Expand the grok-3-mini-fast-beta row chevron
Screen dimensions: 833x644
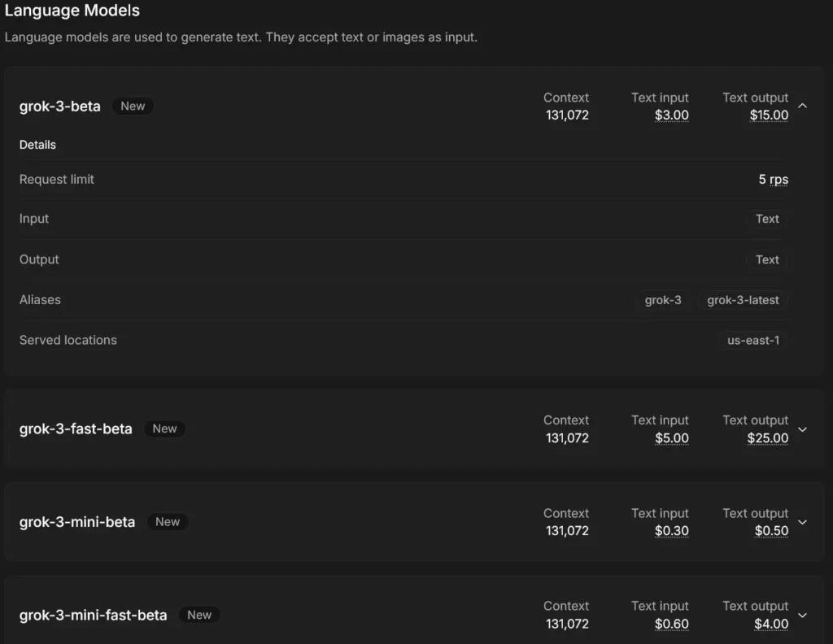pyautogui.click(x=803, y=616)
